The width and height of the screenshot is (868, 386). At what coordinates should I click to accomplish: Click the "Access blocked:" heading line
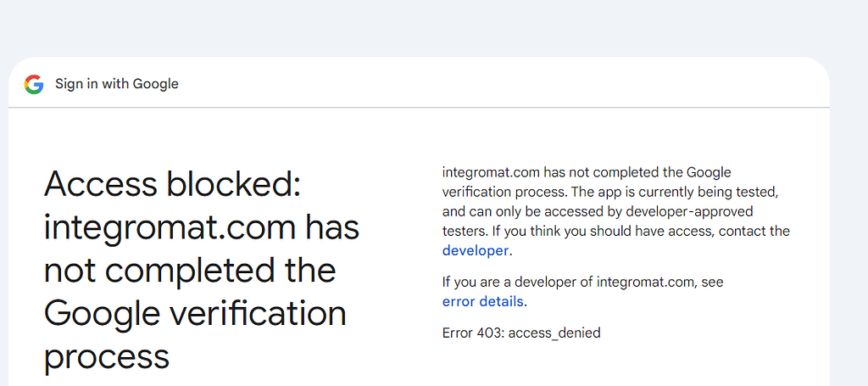point(172,184)
